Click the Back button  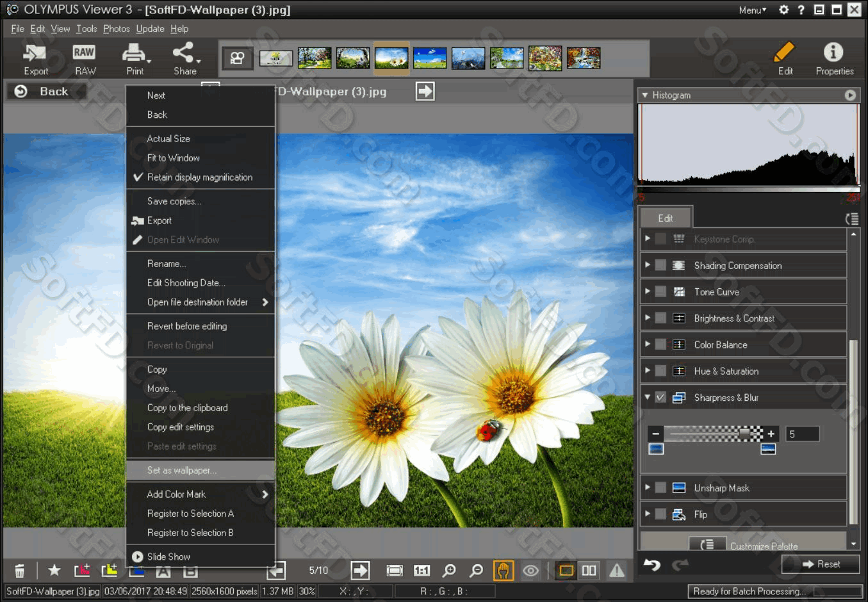click(x=46, y=91)
